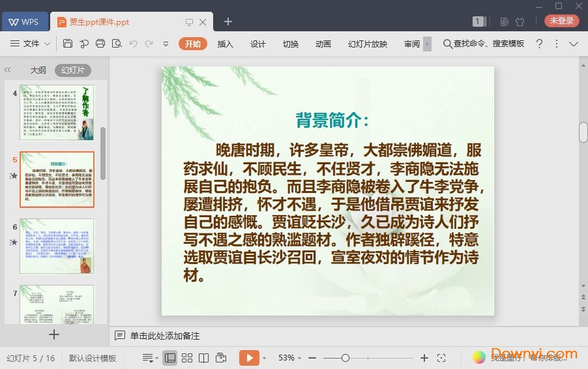The height and width of the screenshot is (369, 588).
Task: Select slide 7 thumbnail
Action: [x=57, y=304]
